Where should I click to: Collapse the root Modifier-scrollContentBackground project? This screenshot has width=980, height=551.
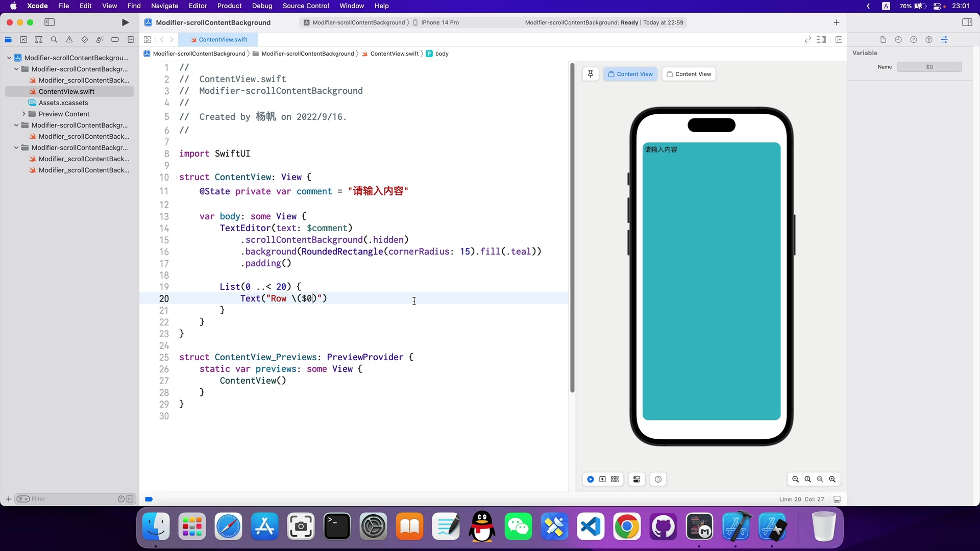click(9, 58)
